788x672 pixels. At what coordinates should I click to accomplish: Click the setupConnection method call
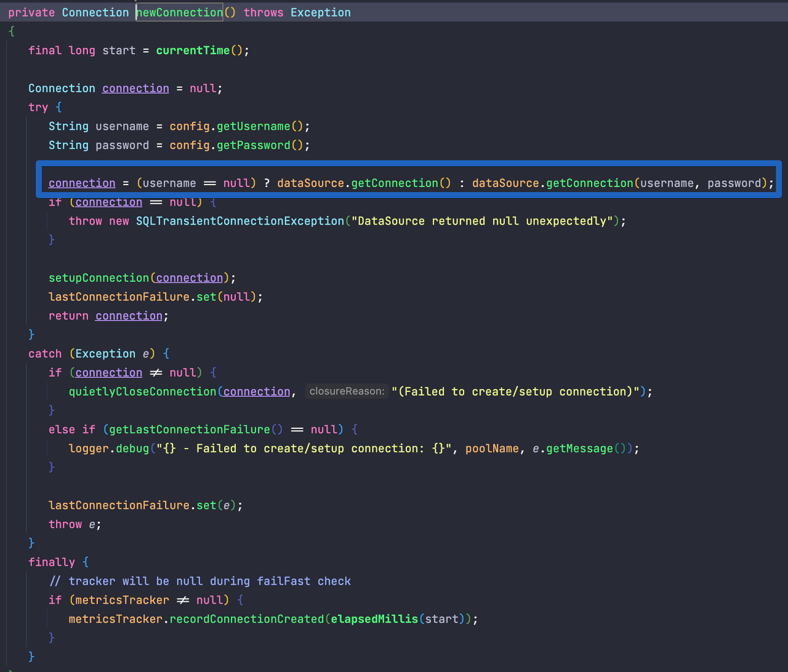99,278
